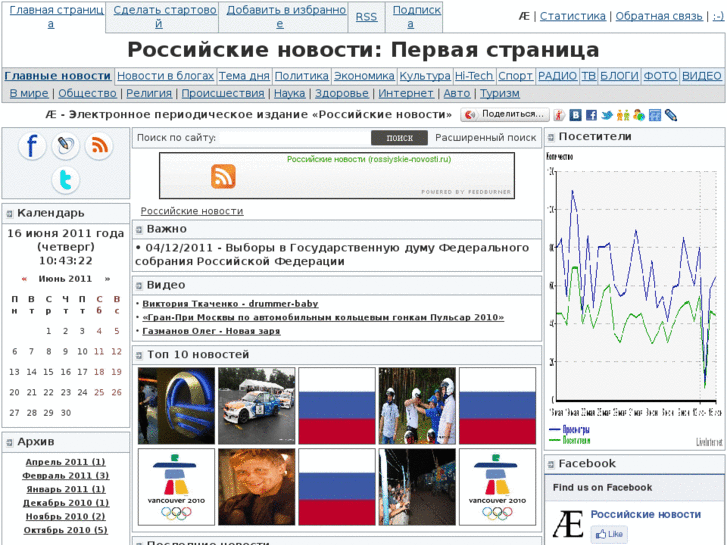The width and height of the screenshot is (727, 545).
Task: Open Происшествия subsection link
Action: (223, 93)
